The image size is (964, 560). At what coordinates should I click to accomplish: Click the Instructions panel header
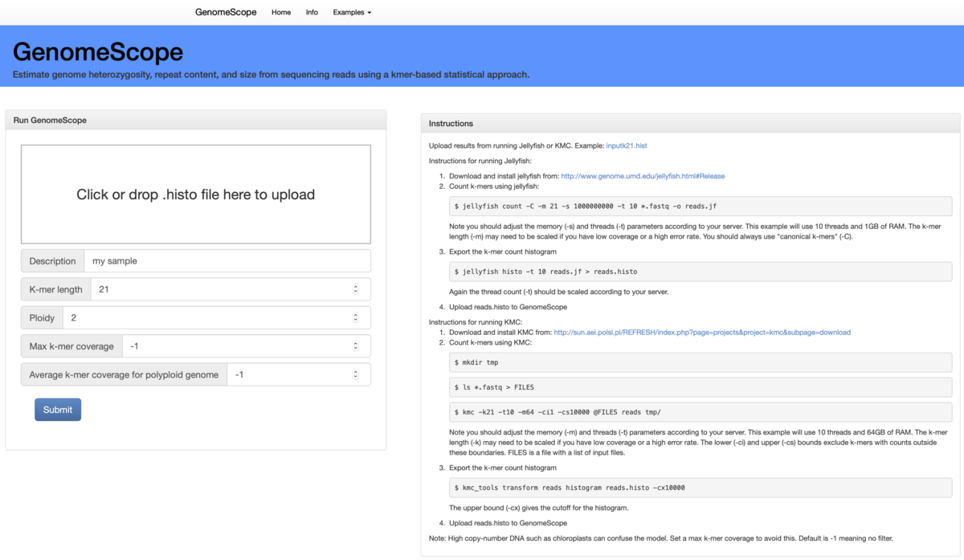(451, 123)
